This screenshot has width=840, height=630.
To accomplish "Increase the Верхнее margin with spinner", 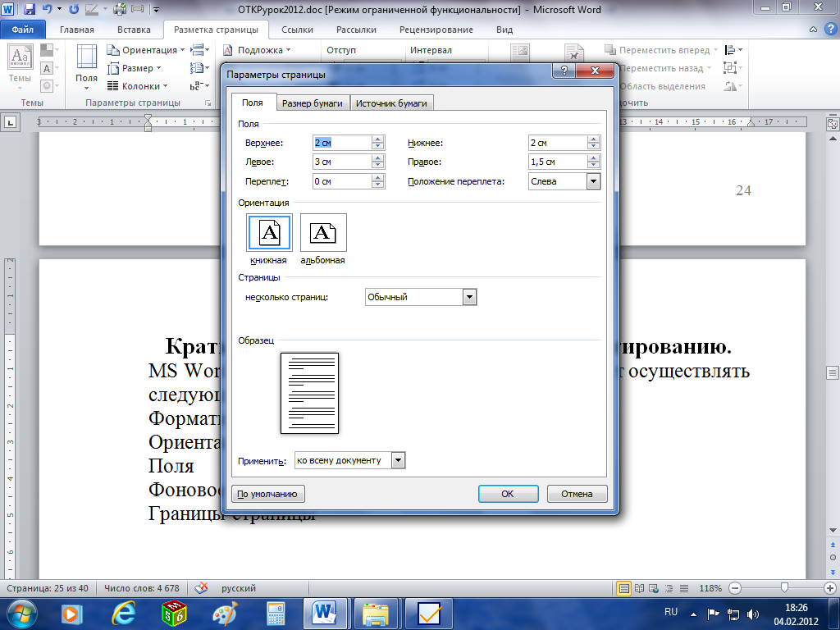I will 377,139.
